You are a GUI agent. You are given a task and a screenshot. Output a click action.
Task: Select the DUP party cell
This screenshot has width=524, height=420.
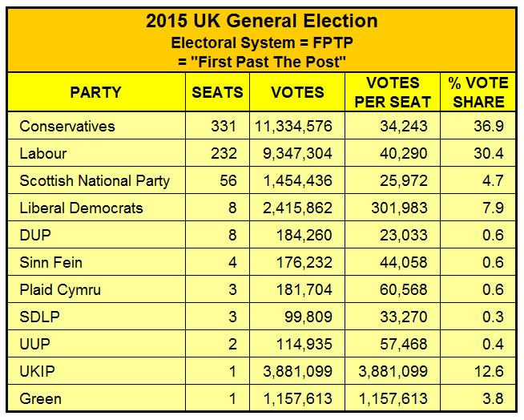(96, 235)
